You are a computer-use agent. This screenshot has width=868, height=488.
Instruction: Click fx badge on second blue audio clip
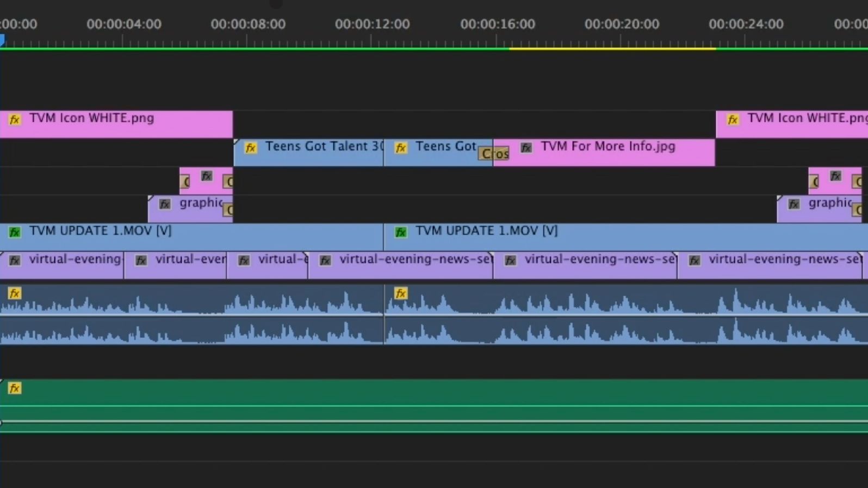point(401,293)
